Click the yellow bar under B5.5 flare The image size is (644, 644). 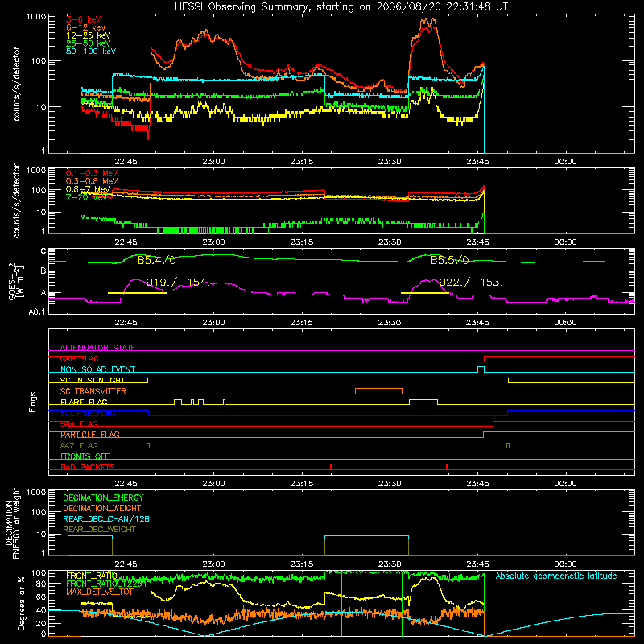coord(425,293)
